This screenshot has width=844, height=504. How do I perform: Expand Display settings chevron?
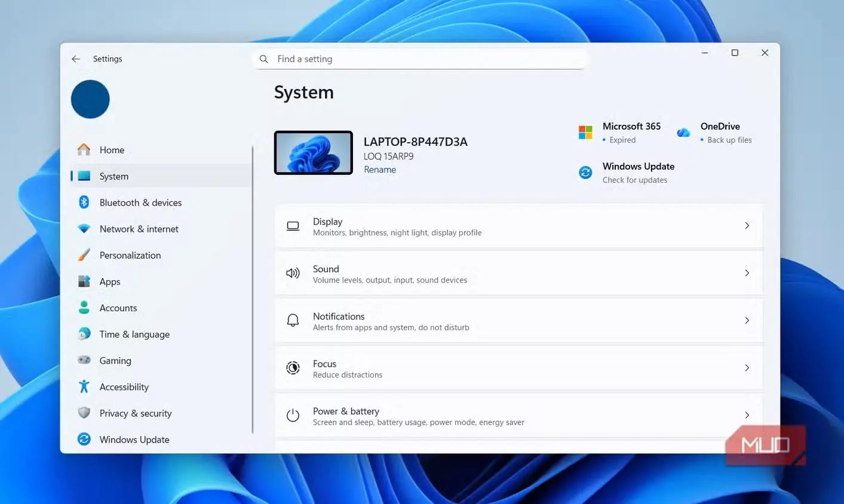tap(747, 226)
